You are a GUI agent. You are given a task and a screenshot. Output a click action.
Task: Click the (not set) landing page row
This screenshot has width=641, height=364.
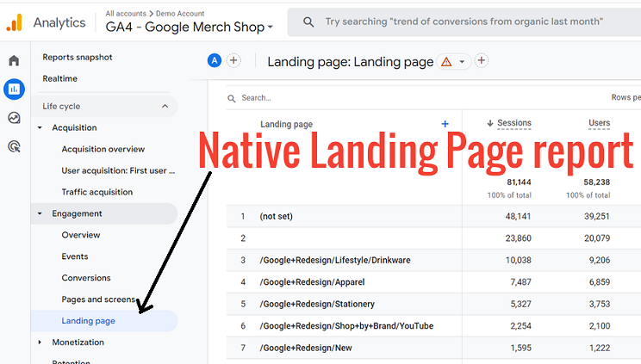[x=276, y=216]
